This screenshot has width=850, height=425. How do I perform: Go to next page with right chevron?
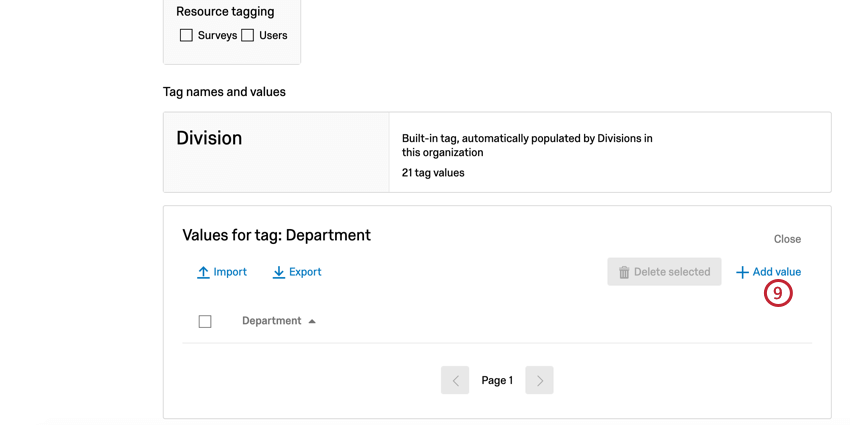pyautogui.click(x=539, y=380)
